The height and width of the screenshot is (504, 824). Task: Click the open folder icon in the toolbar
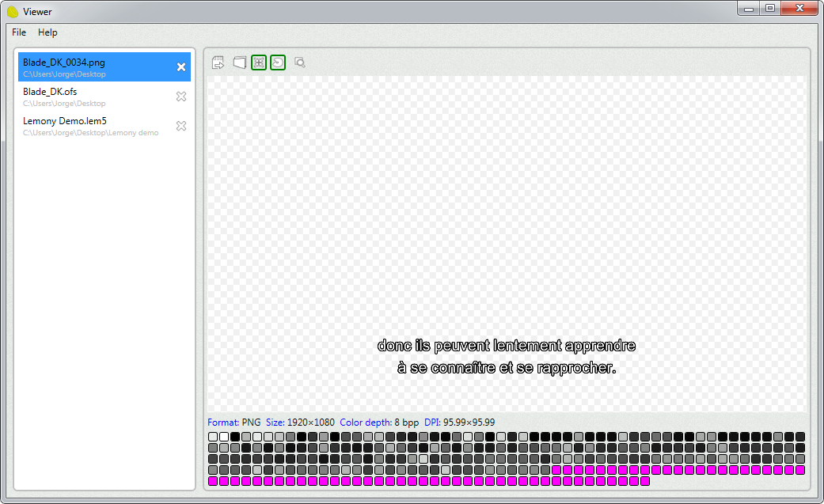point(240,63)
